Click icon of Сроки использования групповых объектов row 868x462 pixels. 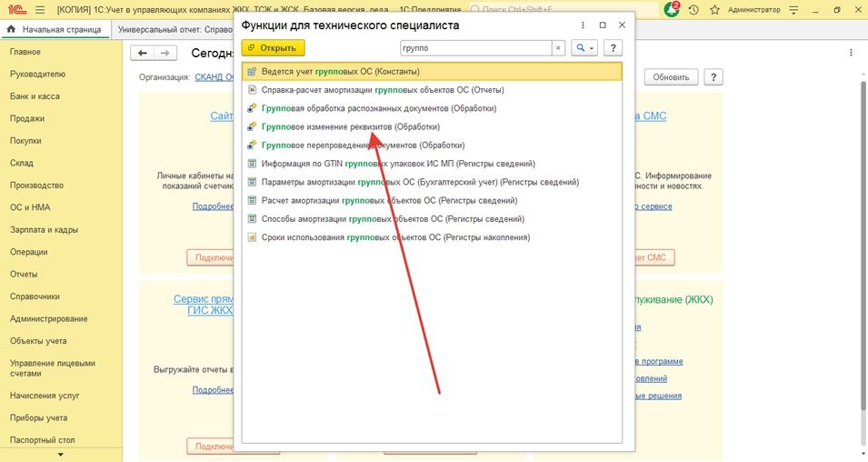(x=252, y=237)
